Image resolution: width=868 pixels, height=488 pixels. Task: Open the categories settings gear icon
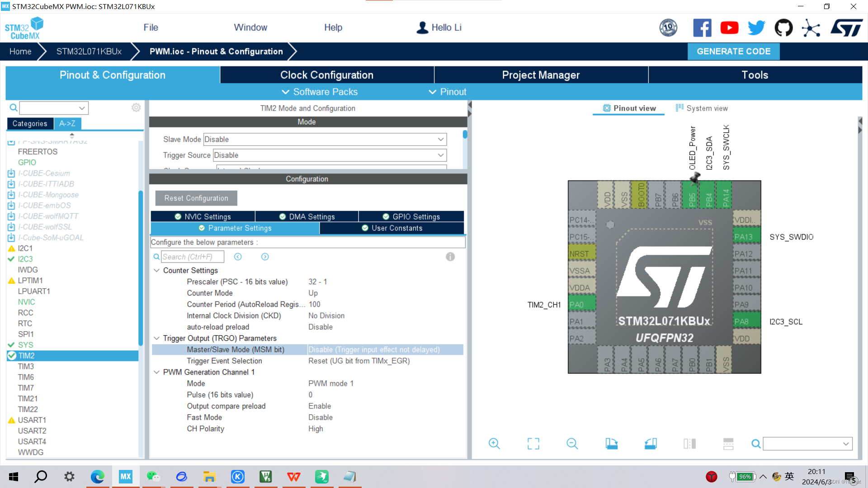tap(136, 108)
